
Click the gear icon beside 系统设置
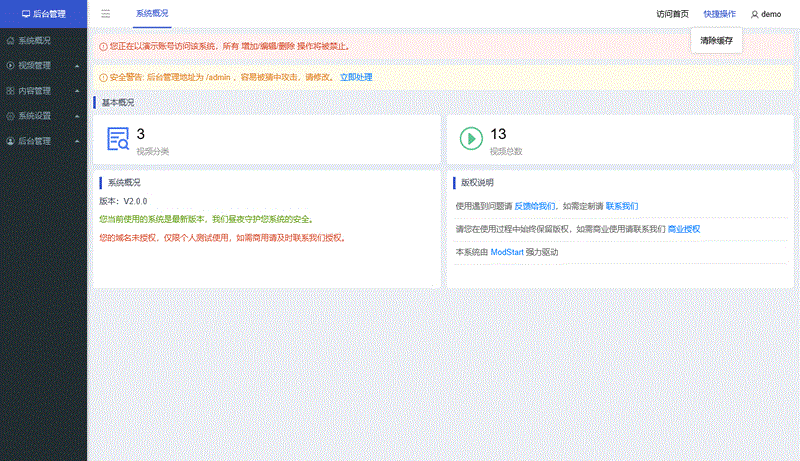click(11, 116)
